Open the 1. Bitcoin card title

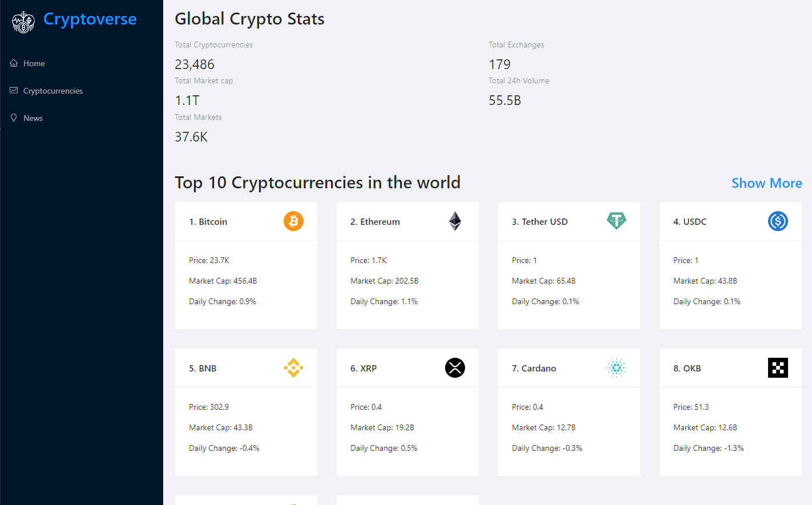pos(208,221)
